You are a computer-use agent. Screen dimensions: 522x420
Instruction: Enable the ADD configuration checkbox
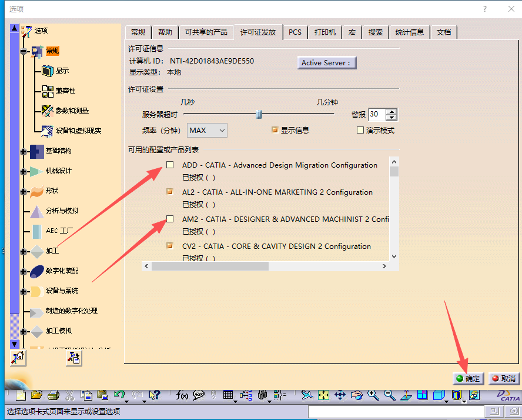170,165
